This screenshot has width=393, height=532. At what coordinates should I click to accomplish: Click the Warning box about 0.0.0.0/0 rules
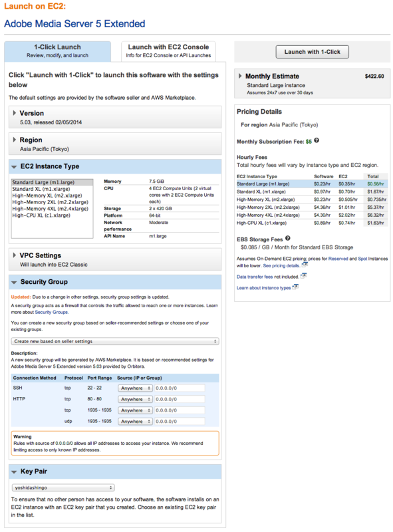[x=115, y=443]
